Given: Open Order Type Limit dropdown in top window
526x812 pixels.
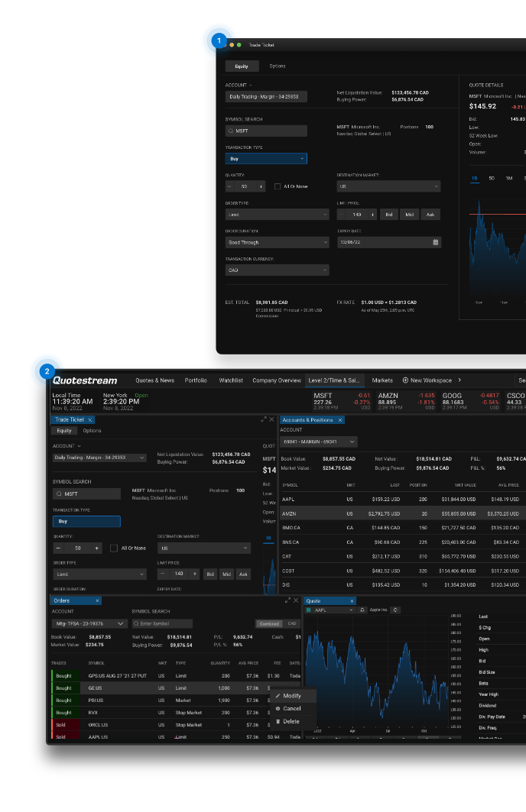Looking at the screenshot, I should (278, 215).
